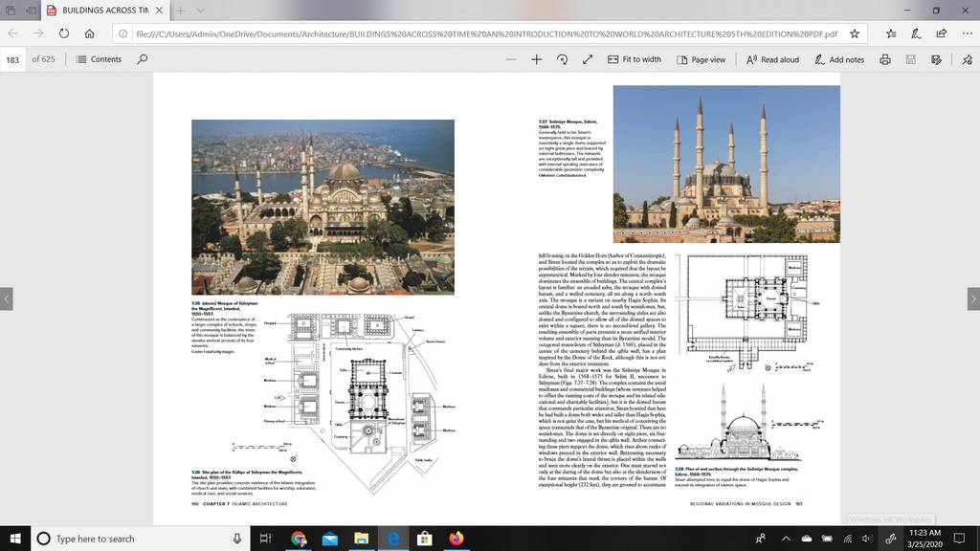Open a new tab with plus button
Screen dimensions: 980x551
pyautogui.click(x=180, y=11)
